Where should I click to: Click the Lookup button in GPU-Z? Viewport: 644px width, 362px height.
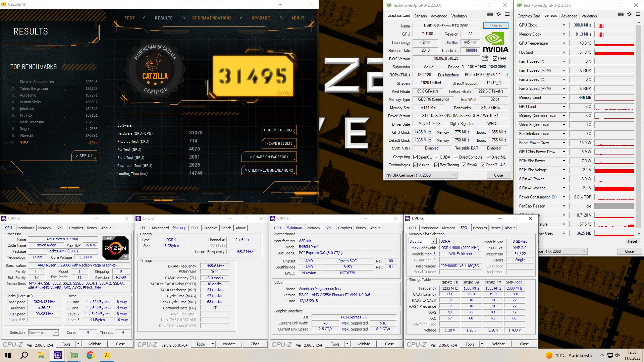[496, 26]
